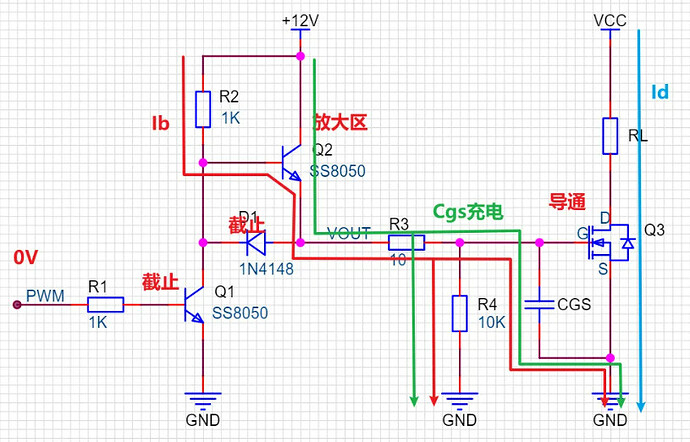Select the Q3 MOSFET symbol
Viewport: 690px width, 442px height.
point(612,242)
